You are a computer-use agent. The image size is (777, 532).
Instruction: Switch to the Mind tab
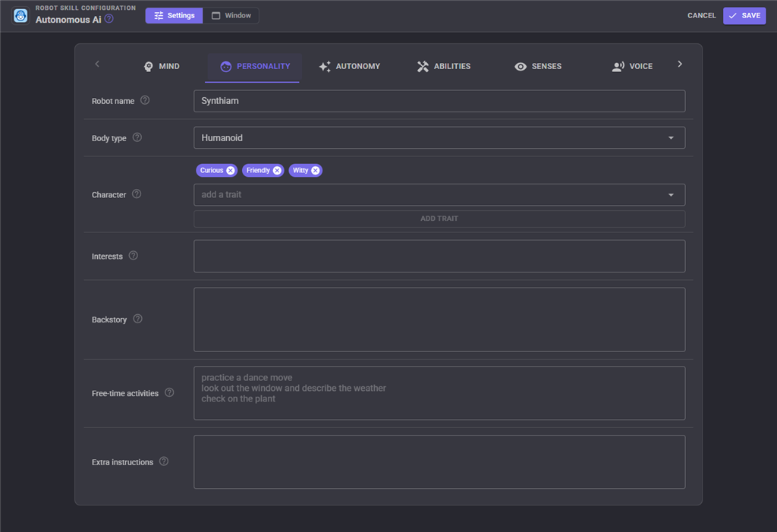point(162,67)
